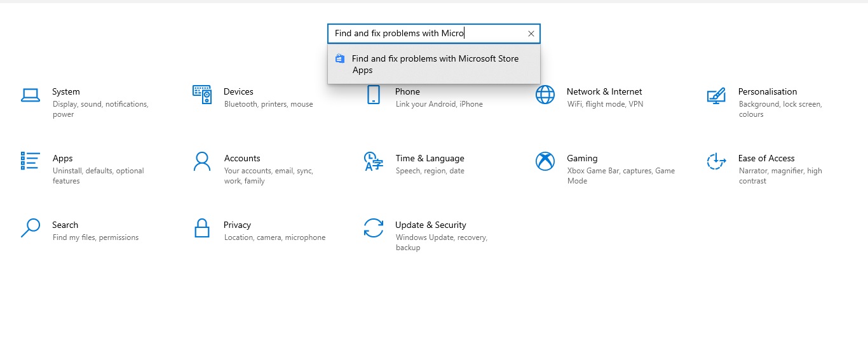
Task: Click 'Find my files, permissions' description
Action: (x=95, y=237)
